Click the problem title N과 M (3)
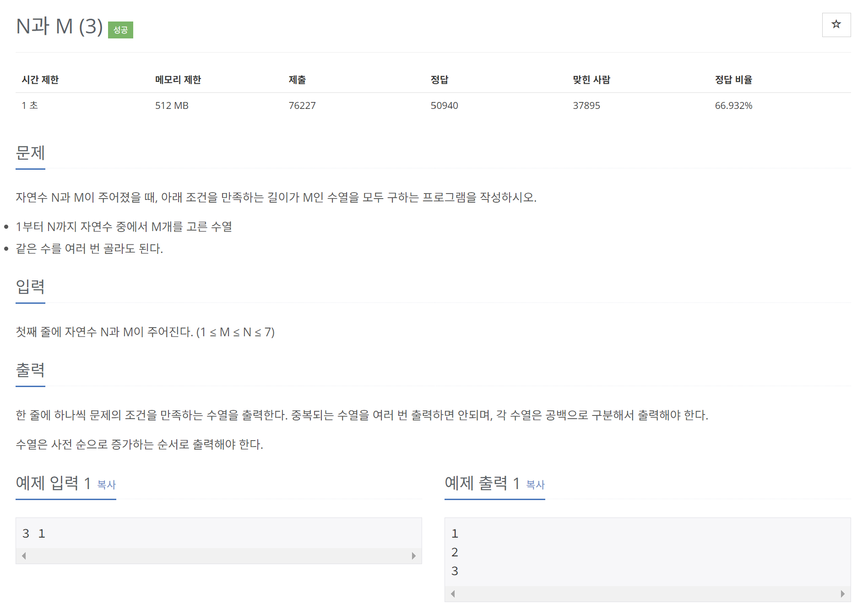868x614 pixels. 60,26
